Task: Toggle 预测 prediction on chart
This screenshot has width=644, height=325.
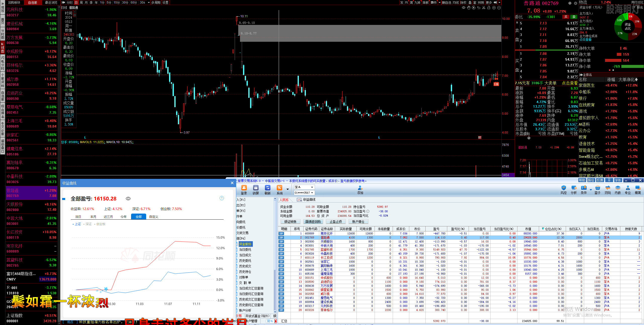Action: click(481, 3)
